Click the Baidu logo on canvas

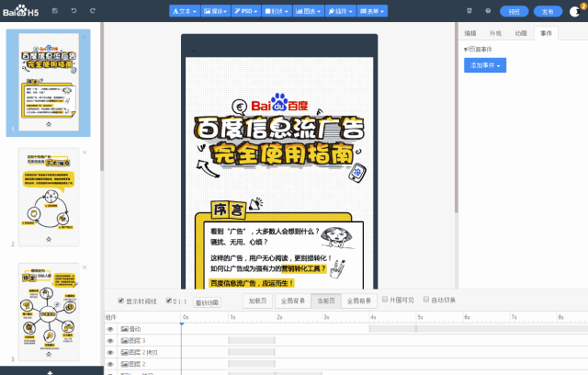[x=279, y=103]
